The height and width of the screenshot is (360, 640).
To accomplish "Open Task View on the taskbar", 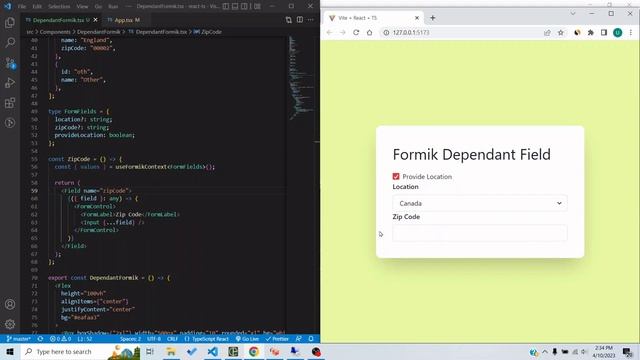I will (x=150, y=351).
